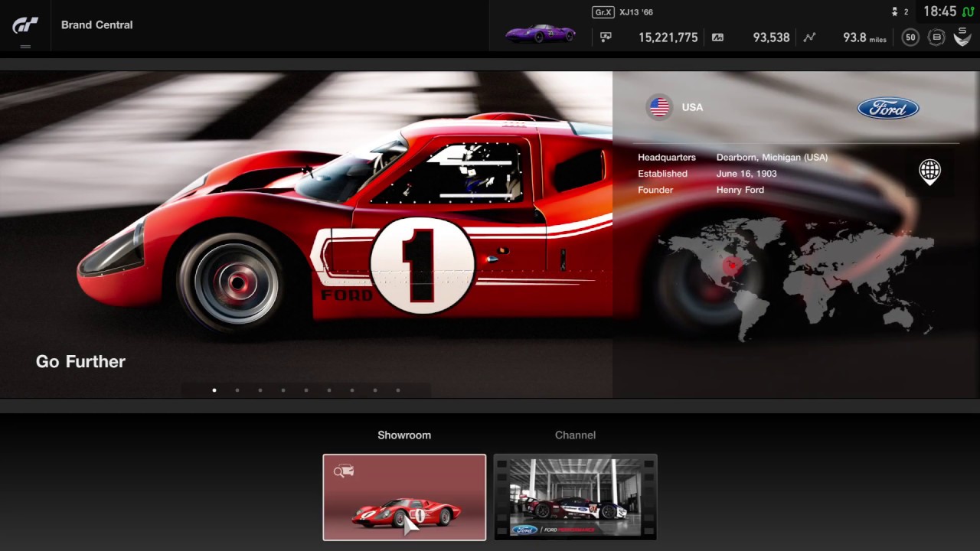
Task: Click the mileage points icon beside 93,538
Action: 717,37
